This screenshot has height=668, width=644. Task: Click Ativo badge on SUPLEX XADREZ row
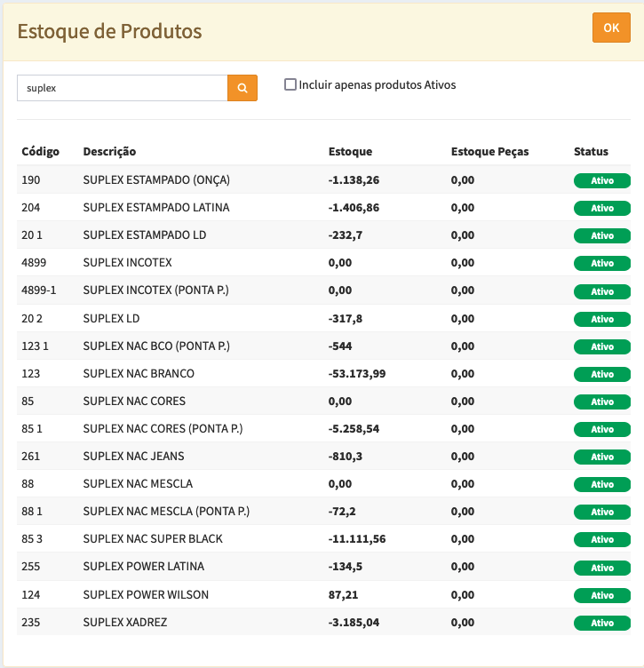click(x=602, y=623)
